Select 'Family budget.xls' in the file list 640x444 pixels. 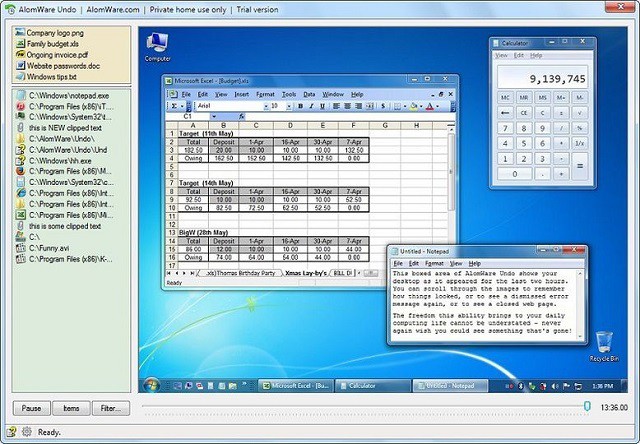pos(47,44)
